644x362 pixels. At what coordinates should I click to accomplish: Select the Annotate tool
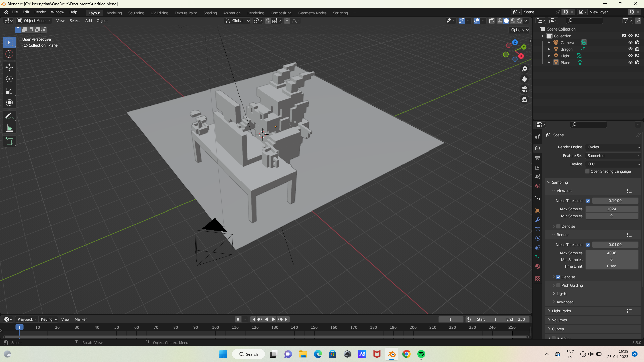pyautogui.click(x=9, y=116)
